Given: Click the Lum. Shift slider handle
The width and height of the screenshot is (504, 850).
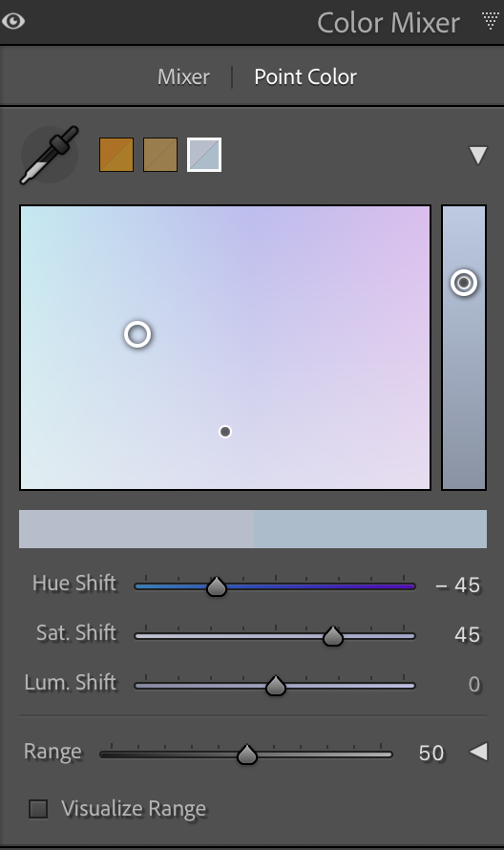Looking at the screenshot, I should click(275, 685).
